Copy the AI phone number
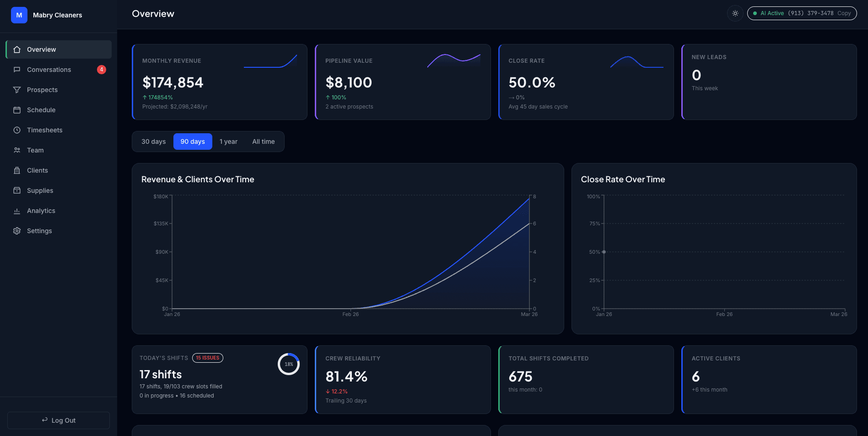Image resolution: width=868 pixels, height=436 pixels. coord(844,13)
